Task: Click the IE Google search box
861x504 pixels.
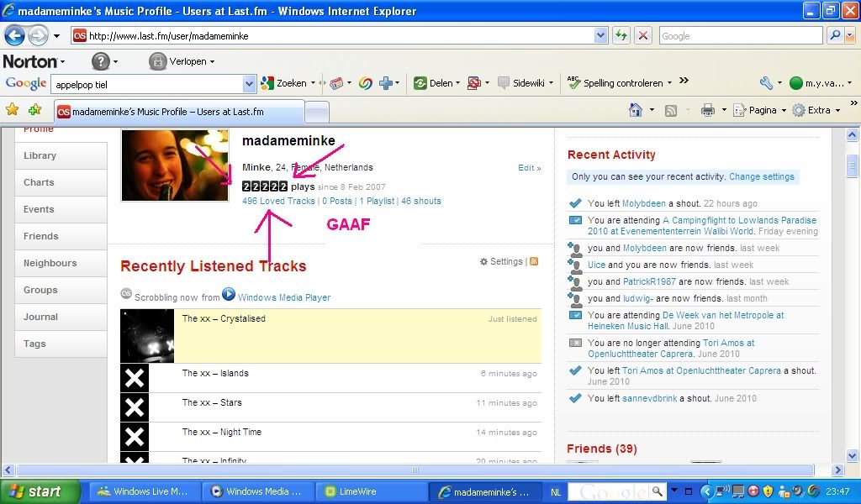Action: point(741,36)
